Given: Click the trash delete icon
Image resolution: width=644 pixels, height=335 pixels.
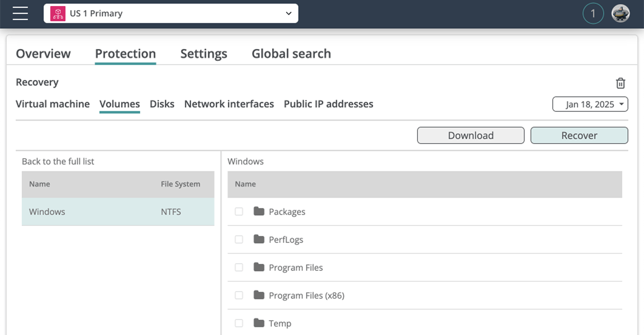Looking at the screenshot, I should click(x=620, y=83).
